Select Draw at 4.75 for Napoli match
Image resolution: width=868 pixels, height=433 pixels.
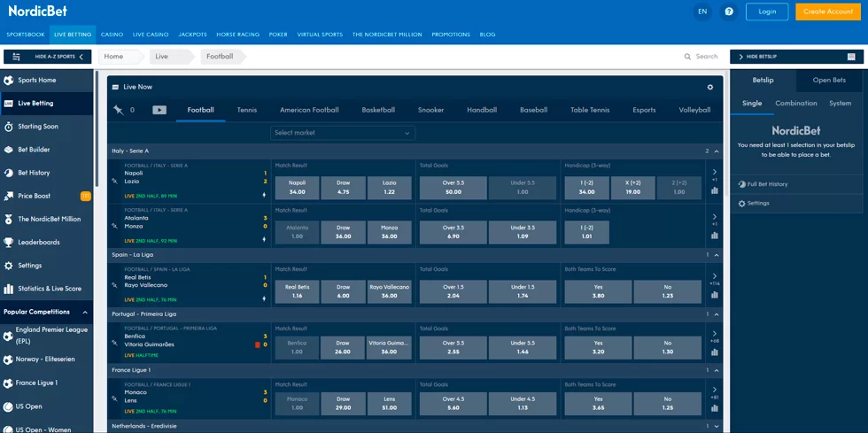(344, 188)
